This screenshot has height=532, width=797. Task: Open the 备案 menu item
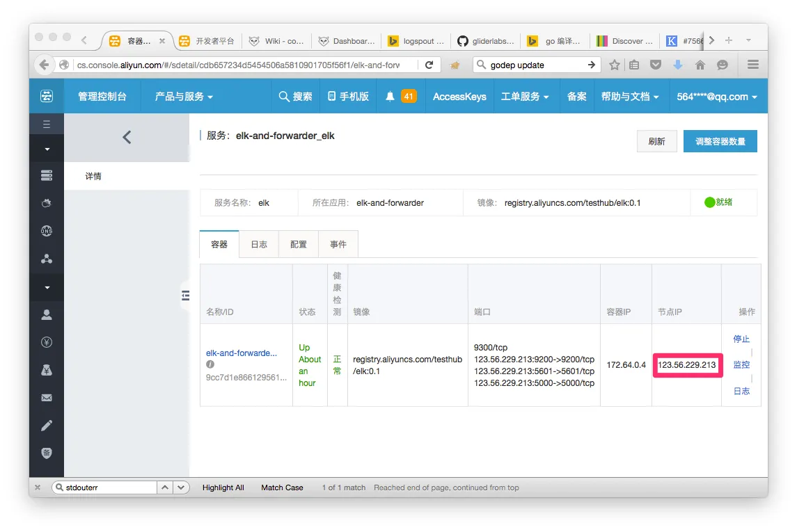(576, 97)
